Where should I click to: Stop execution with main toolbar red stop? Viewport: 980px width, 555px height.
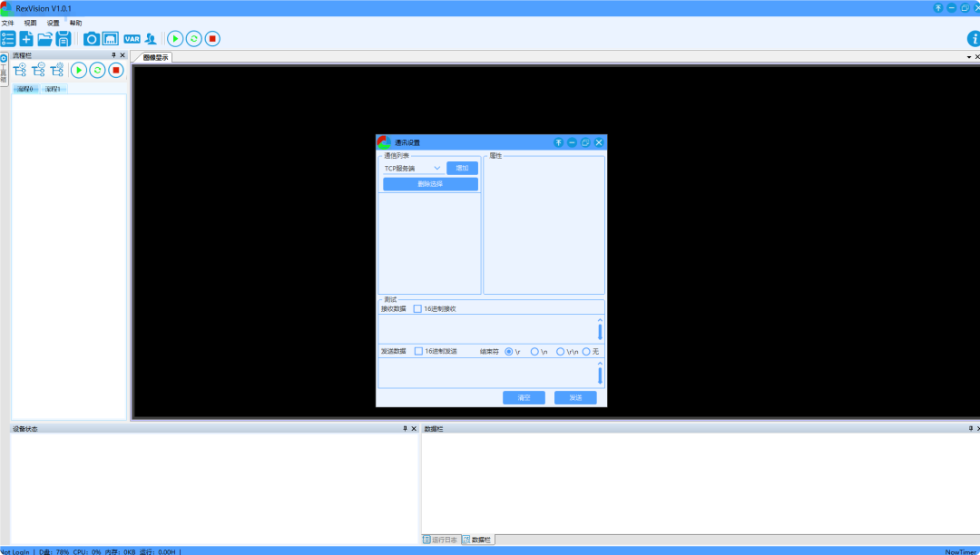(x=212, y=39)
